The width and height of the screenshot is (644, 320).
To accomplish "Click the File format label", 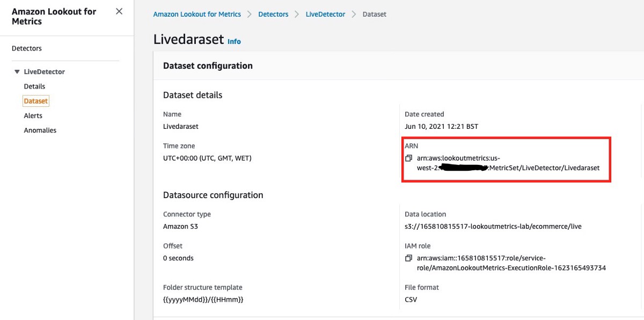I will pyautogui.click(x=421, y=287).
